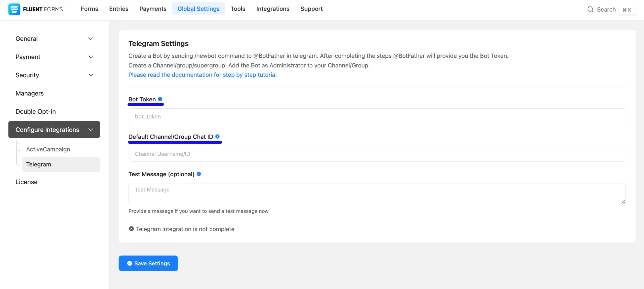This screenshot has height=289, width=644.
Task: Expand the Payment sidebar section
Action: pos(54,57)
